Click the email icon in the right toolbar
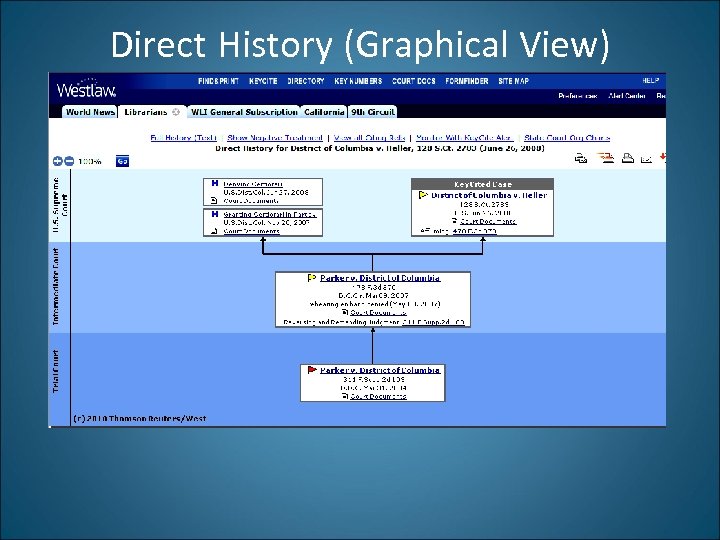The height and width of the screenshot is (540, 720). [647, 159]
